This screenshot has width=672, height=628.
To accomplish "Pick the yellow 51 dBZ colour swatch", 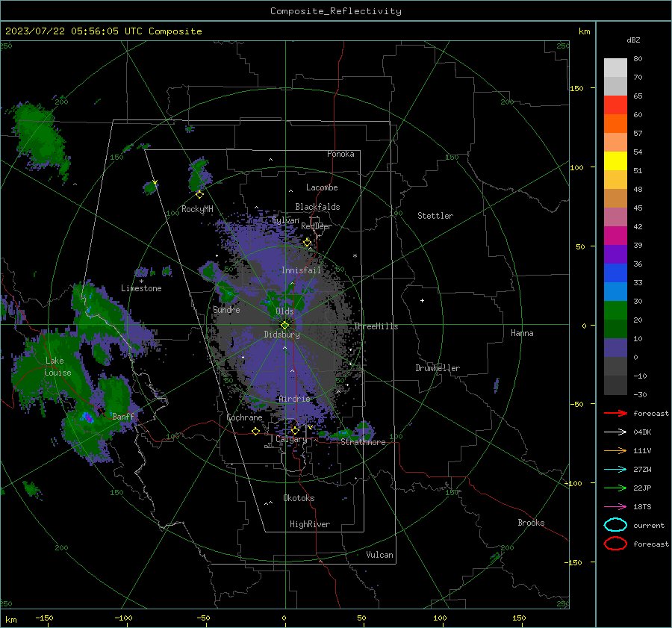I will pos(615,161).
